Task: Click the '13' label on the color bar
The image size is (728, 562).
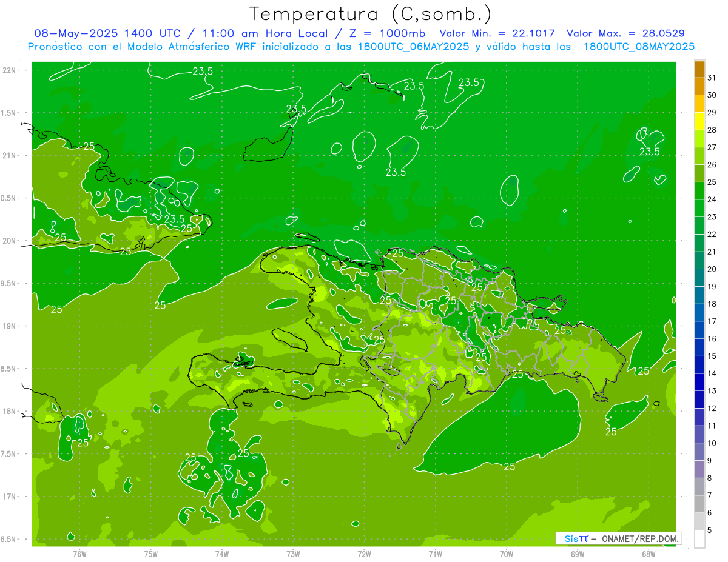Action: (x=712, y=391)
